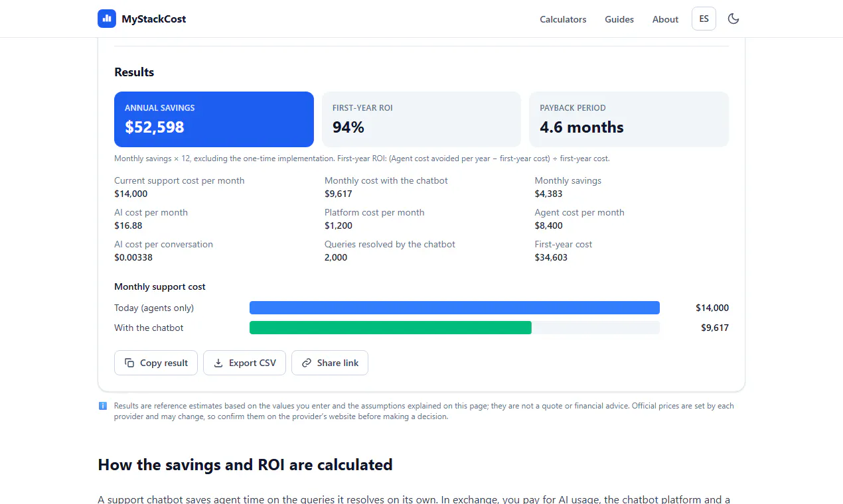The image size is (843, 504).
Task: Click the Monthly savings label
Action: [568, 180]
